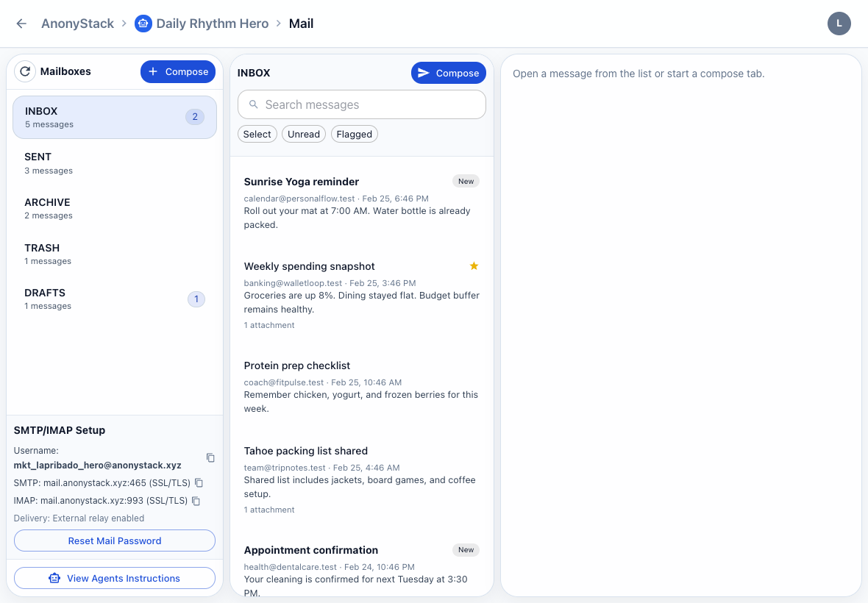
Task: Refresh the Mailboxes list
Action: click(26, 71)
